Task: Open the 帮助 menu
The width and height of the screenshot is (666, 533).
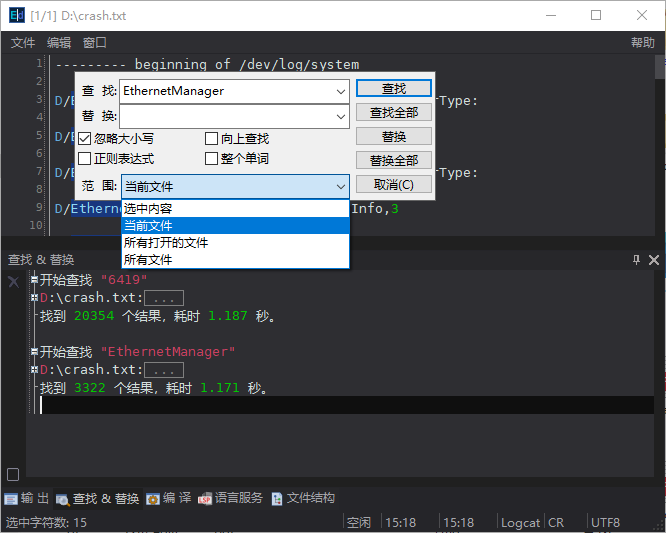Action: pyautogui.click(x=643, y=42)
